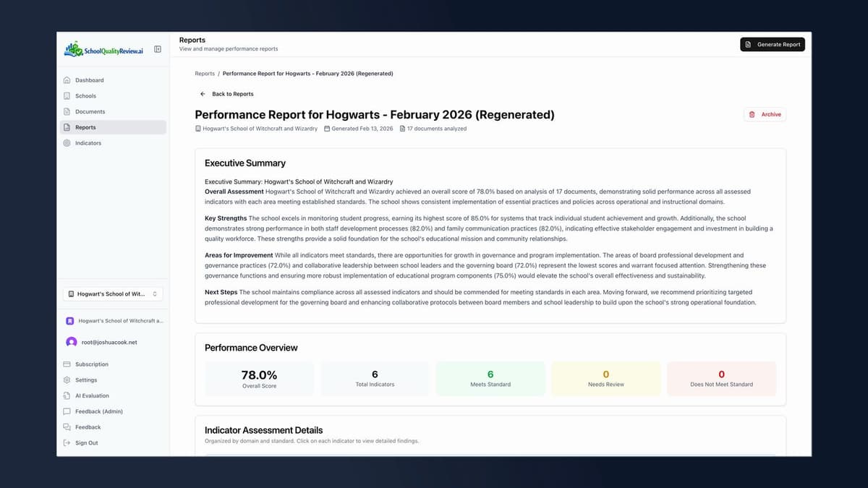Click the Subscription card icon
This screenshot has width=868, height=488.
tap(67, 364)
